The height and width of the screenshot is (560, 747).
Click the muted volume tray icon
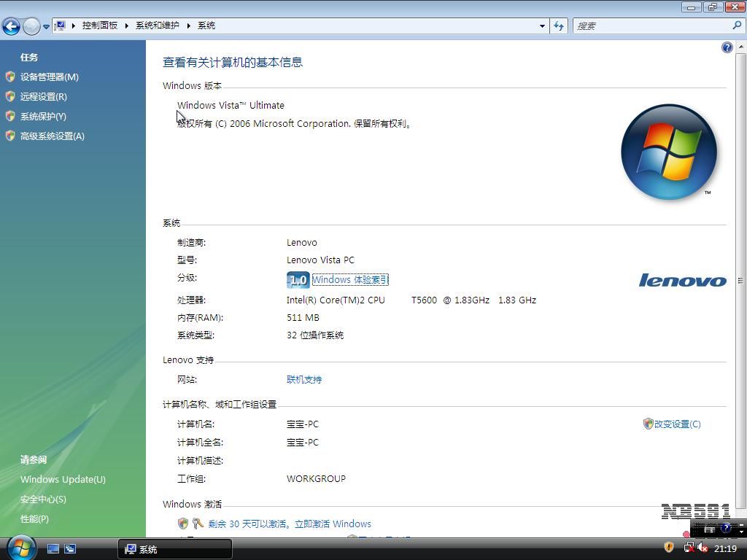(x=703, y=548)
